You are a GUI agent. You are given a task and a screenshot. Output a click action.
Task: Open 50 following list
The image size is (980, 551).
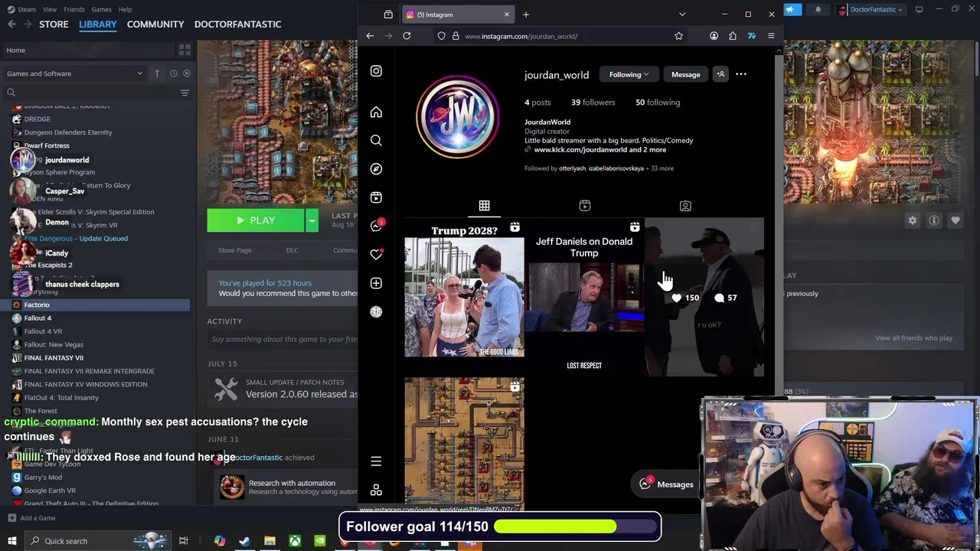click(x=658, y=103)
